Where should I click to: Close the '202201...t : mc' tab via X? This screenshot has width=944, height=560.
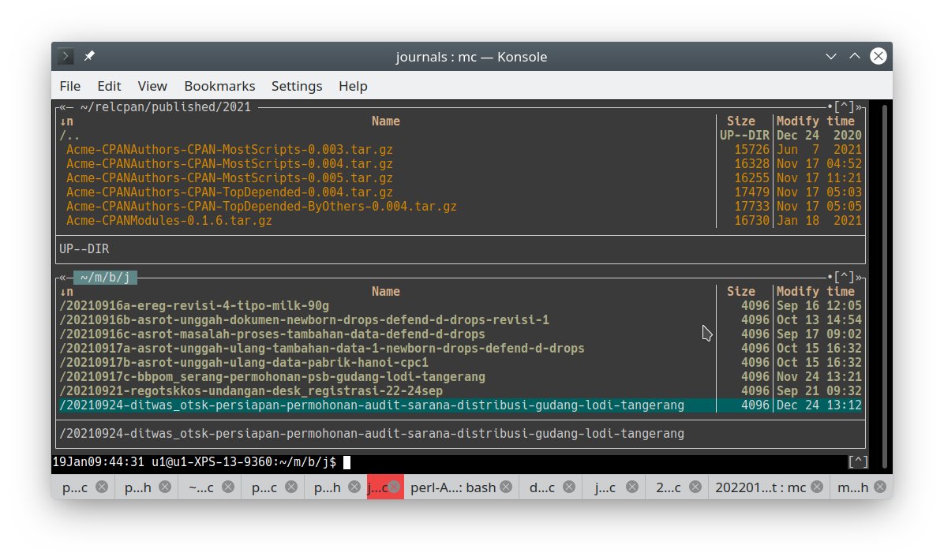[x=817, y=487]
